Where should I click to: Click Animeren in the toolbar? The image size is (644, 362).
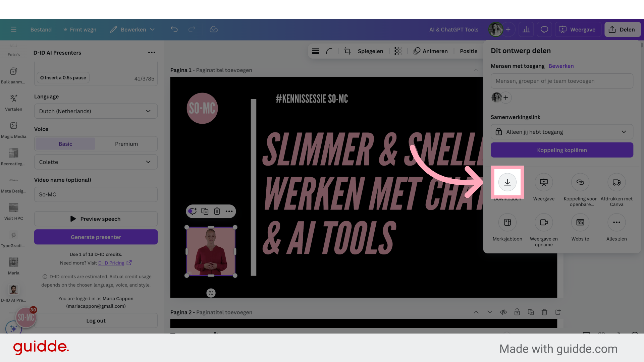tap(431, 51)
